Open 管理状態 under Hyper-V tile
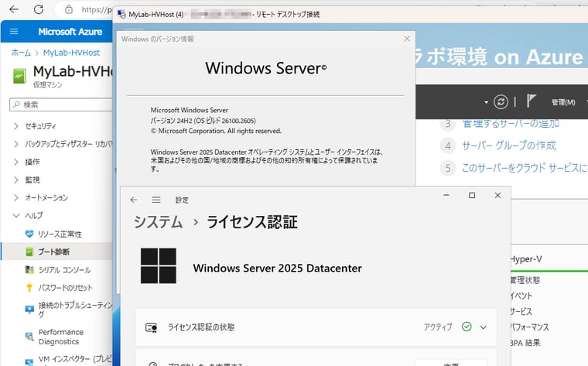Viewport: 588px width, 366px height. click(525, 280)
